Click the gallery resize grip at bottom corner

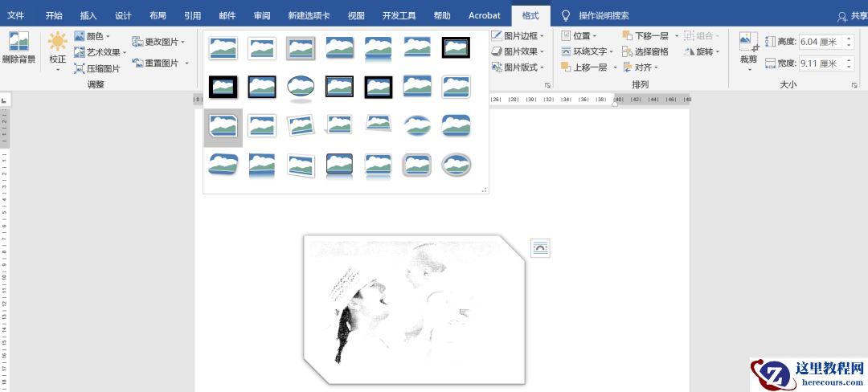coord(485,190)
